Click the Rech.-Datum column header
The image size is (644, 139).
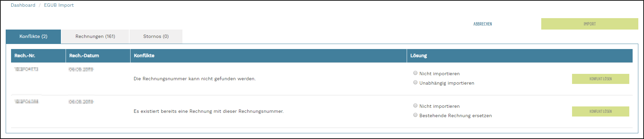pos(84,56)
